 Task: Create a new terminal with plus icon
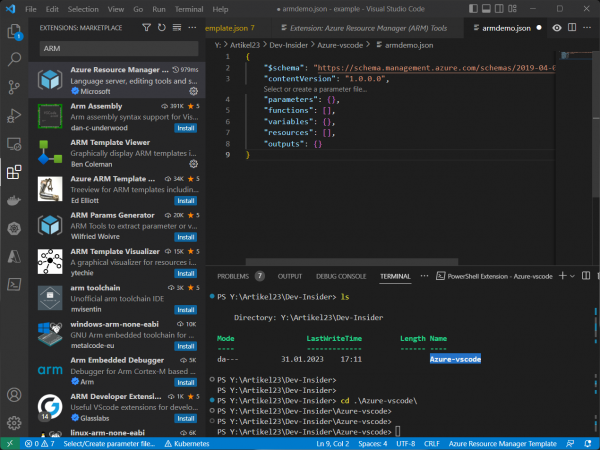pyautogui.click(x=562, y=276)
